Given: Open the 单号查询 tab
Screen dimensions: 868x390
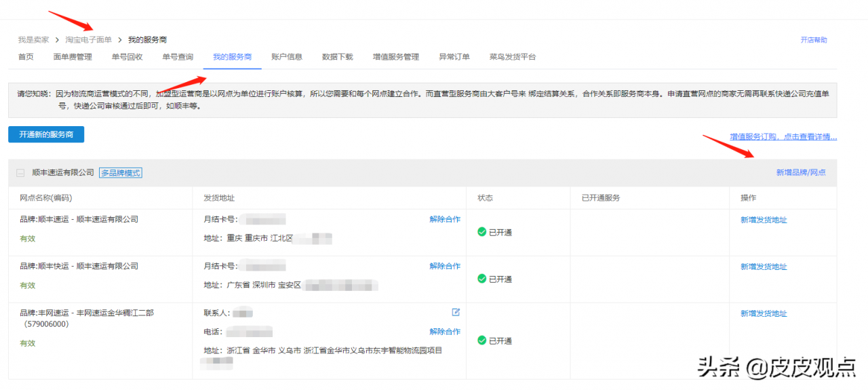Looking at the screenshot, I should 178,57.
